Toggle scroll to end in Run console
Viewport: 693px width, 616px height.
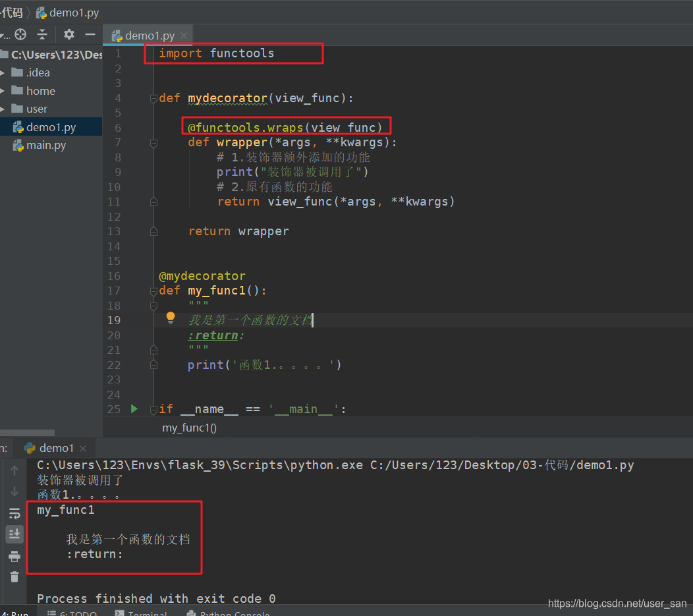tap(14, 534)
